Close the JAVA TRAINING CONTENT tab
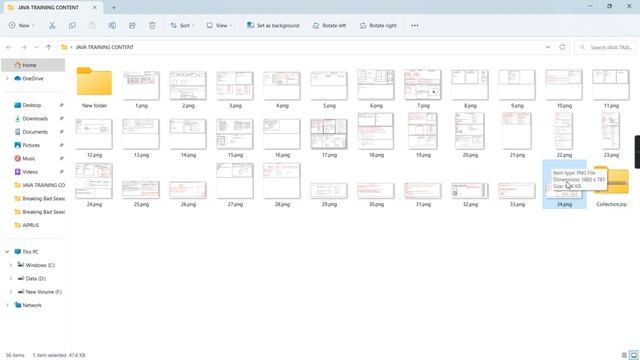This screenshot has width=640, height=360. (95, 7)
